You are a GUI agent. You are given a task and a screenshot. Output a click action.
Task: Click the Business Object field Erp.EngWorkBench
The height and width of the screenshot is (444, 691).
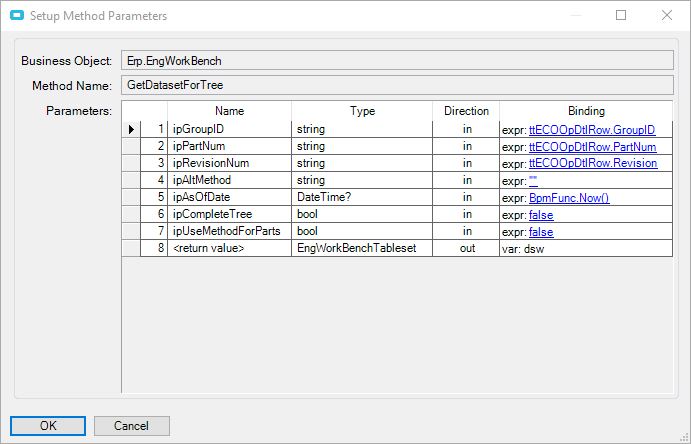tap(397, 61)
